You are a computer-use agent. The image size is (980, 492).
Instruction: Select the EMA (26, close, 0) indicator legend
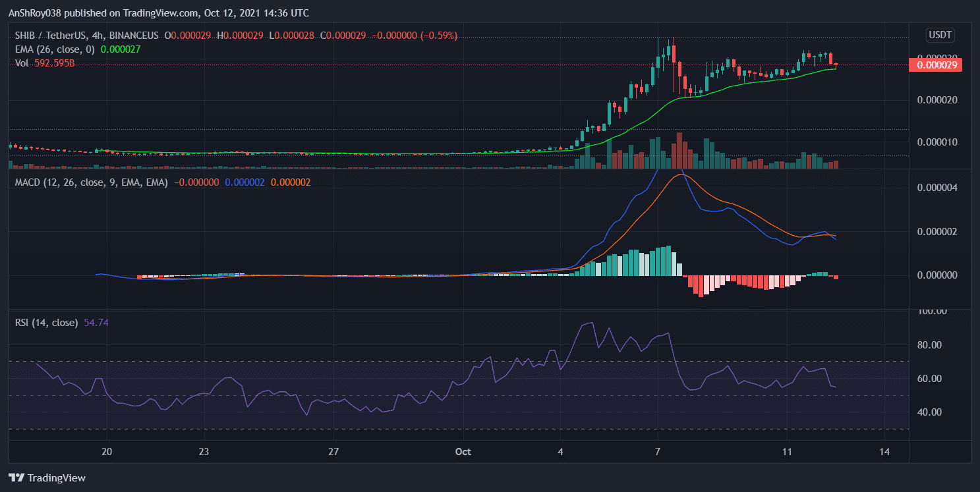point(56,49)
